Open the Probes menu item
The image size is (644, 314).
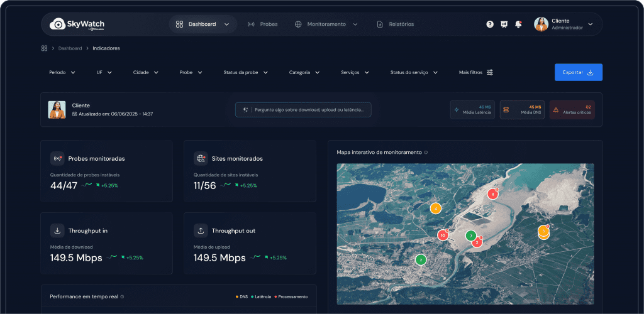pyautogui.click(x=262, y=24)
